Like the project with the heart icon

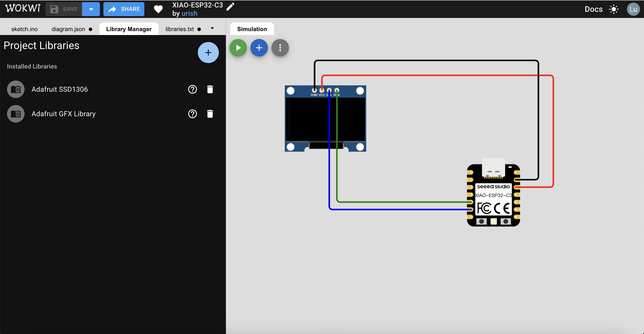(158, 9)
